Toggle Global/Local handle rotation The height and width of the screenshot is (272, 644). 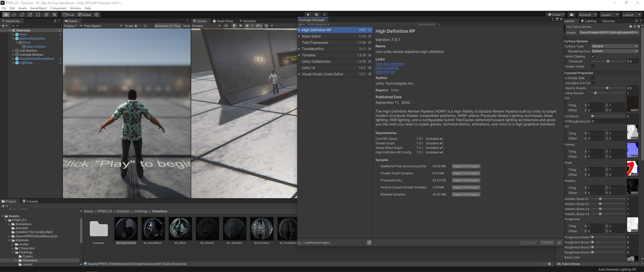click(x=85, y=15)
